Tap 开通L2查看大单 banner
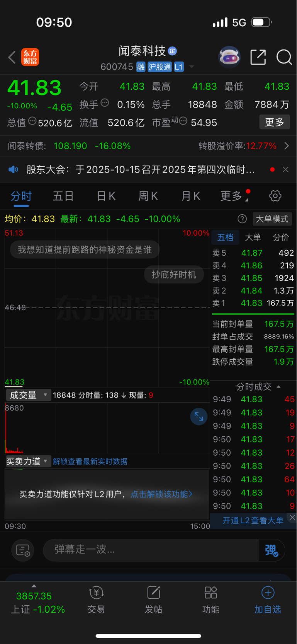The height and width of the screenshot is (644, 297). [x=253, y=520]
